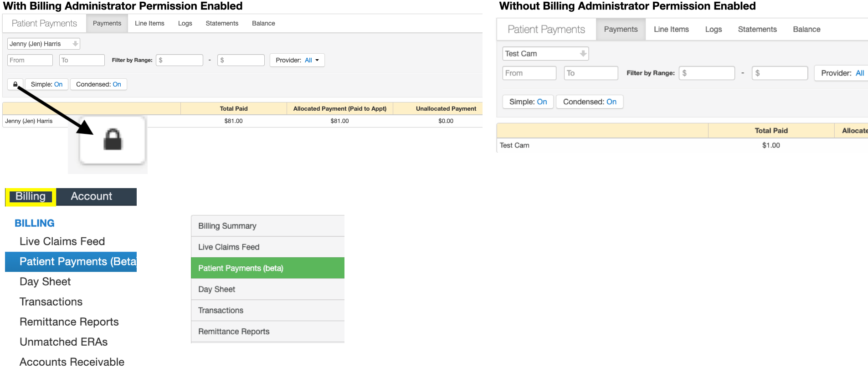Open Provider: All dropdown in right panel
868x368 pixels.
pos(842,73)
